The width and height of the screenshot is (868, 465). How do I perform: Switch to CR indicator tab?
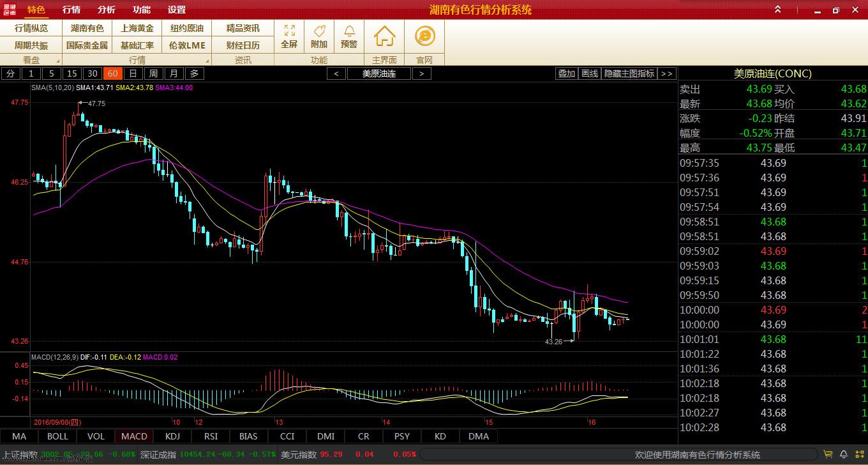click(x=364, y=436)
